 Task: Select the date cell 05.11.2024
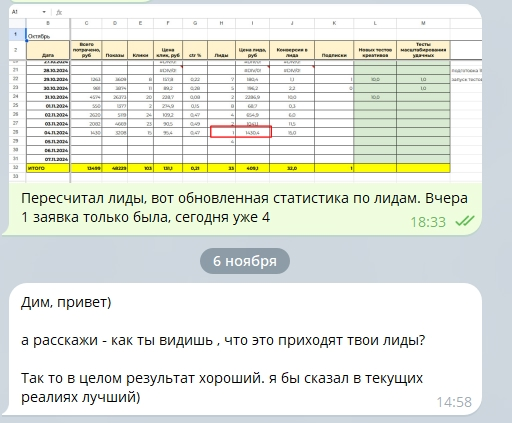click(x=48, y=141)
